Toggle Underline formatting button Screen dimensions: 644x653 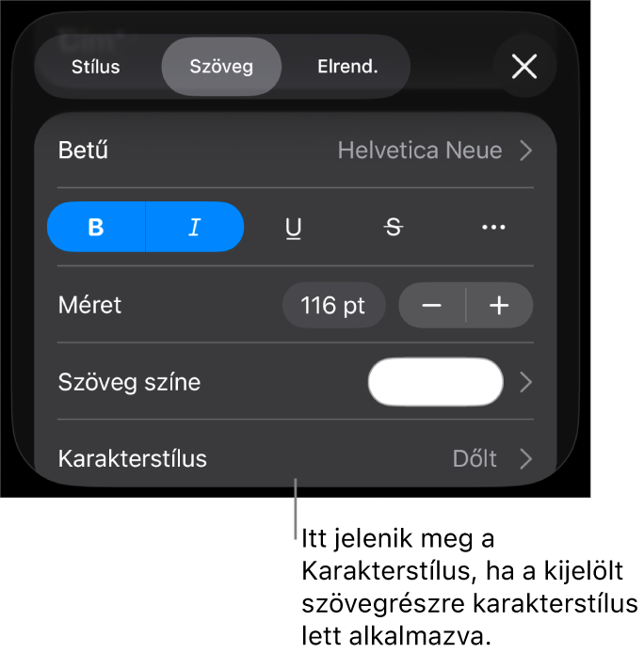coord(294,228)
